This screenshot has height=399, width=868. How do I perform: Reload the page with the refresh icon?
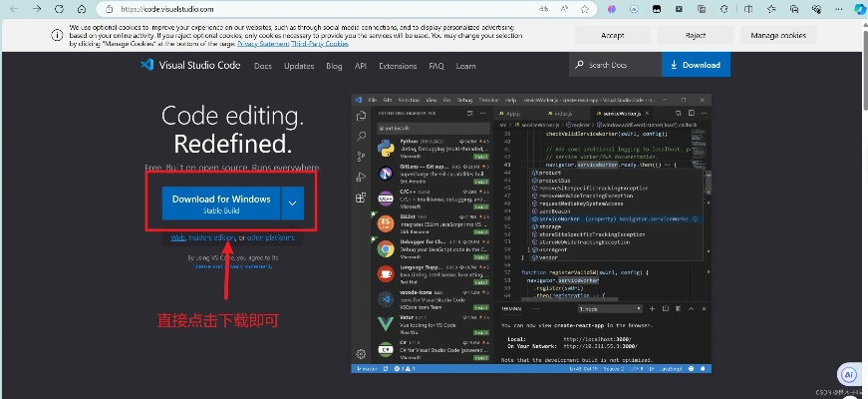pos(83,9)
